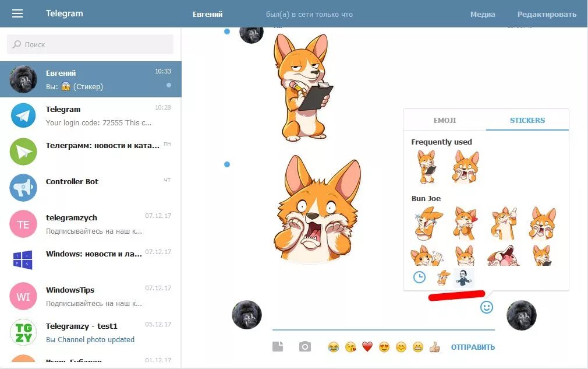Image resolution: width=588 pixels, height=369 pixels.
Task: Open the Медиа menu
Action: [x=483, y=14]
